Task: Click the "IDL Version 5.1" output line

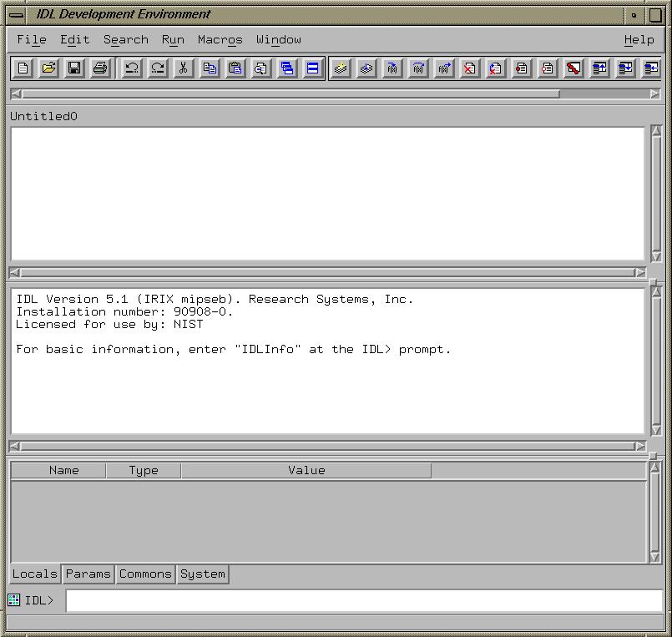Action: (x=215, y=299)
